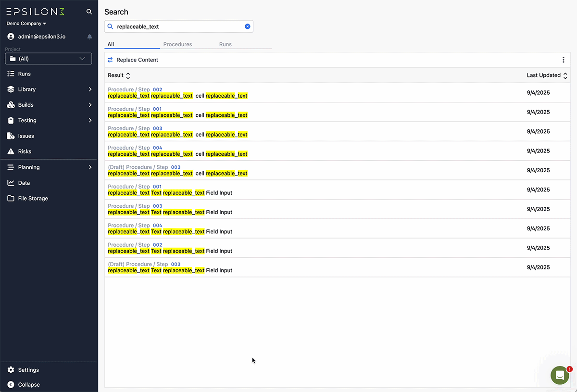The width and height of the screenshot is (577, 392).
Task: Open the Demo Company dropdown
Action: pos(26,23)
